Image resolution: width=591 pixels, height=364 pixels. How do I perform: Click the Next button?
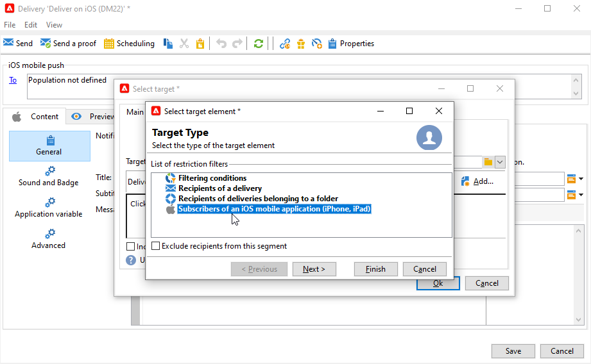(314, 269)
